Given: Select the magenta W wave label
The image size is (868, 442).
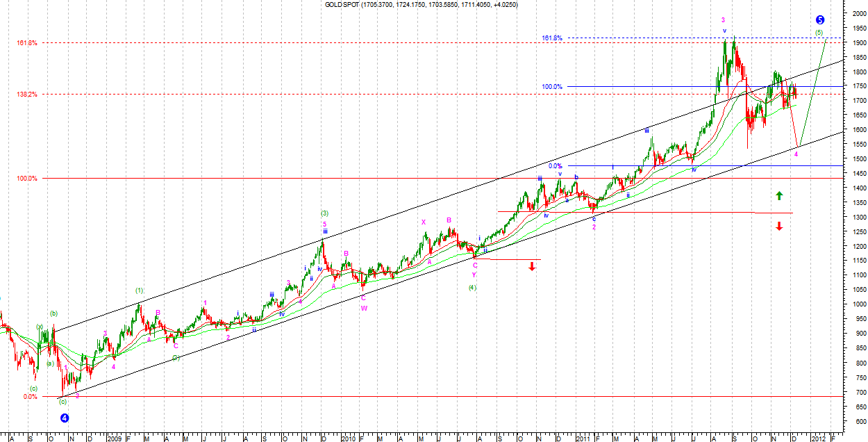Looking at the screenshot, I should (x=363, y=309).
